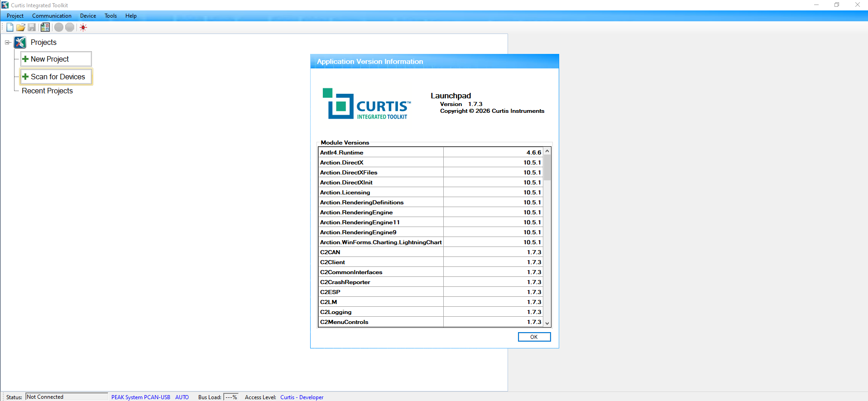Click the Bus Load label in the status bar
Viewport: 868px width, 401px height.
click(x=210, y=397)
